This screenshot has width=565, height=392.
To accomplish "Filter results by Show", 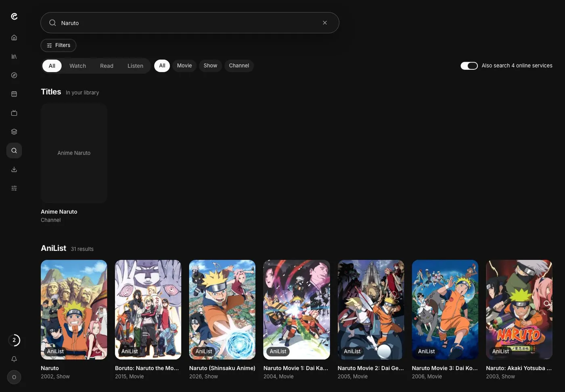I will (x=210, y=66).
